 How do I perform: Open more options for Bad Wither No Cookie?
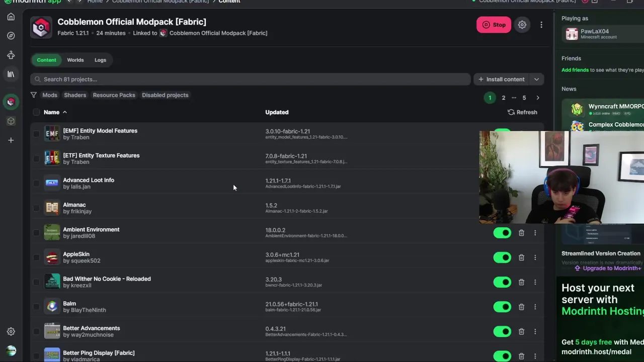535,282
